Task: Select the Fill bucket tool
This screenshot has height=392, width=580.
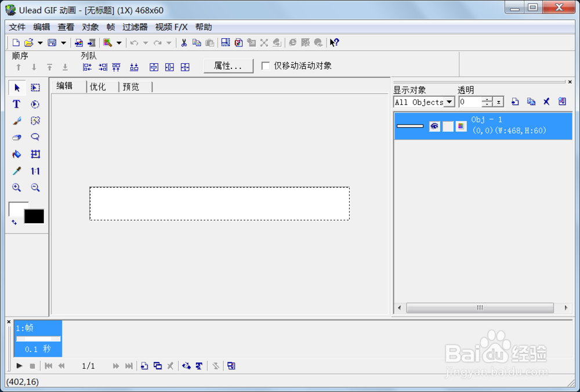Action: (x=17, y=154)
